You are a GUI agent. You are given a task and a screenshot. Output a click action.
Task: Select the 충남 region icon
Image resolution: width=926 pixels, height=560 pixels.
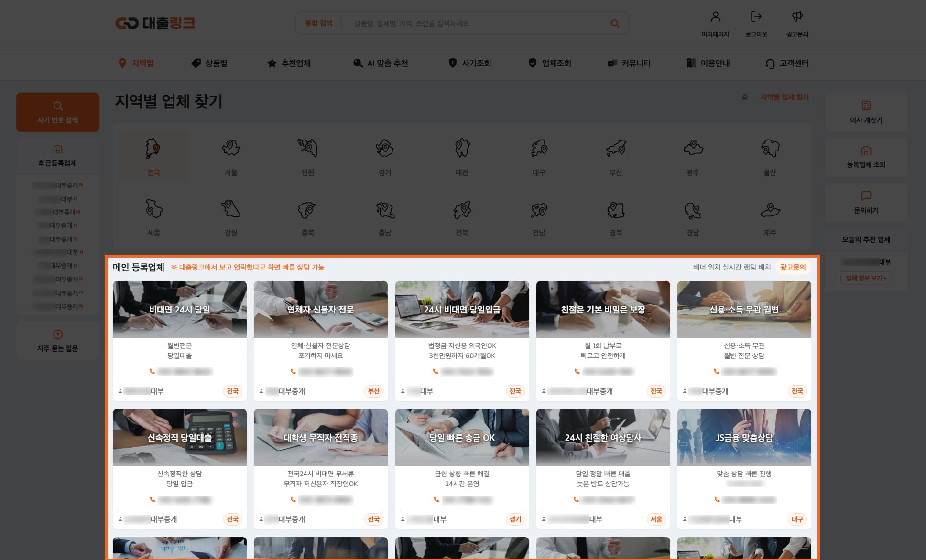(384, 209)
